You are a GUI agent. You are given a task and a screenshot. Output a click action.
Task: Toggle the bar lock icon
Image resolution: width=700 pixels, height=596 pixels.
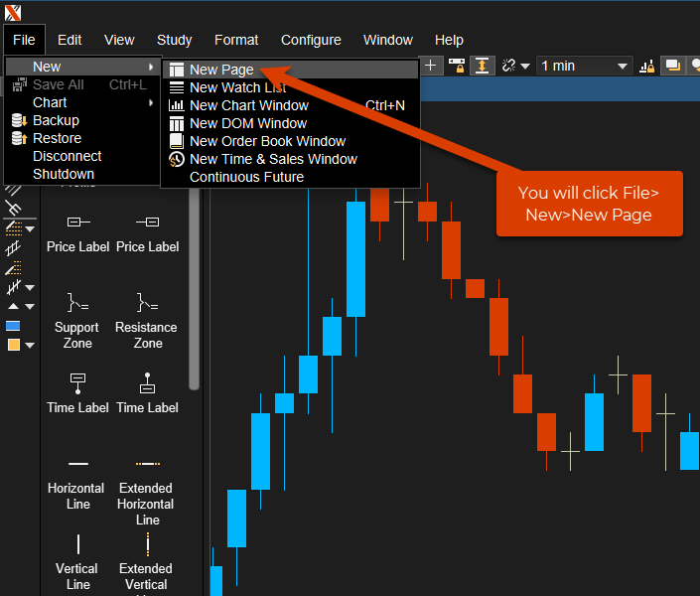(646, 67)
